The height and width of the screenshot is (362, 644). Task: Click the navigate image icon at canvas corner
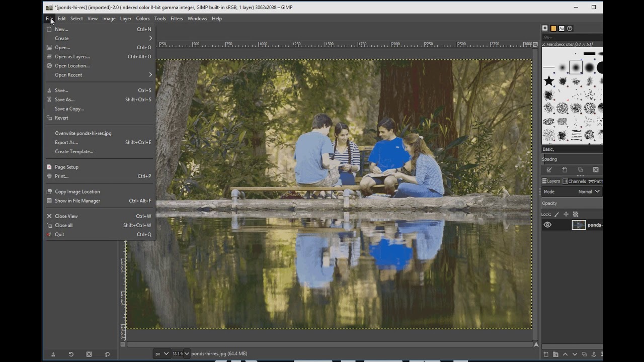[x=536, y=344]
